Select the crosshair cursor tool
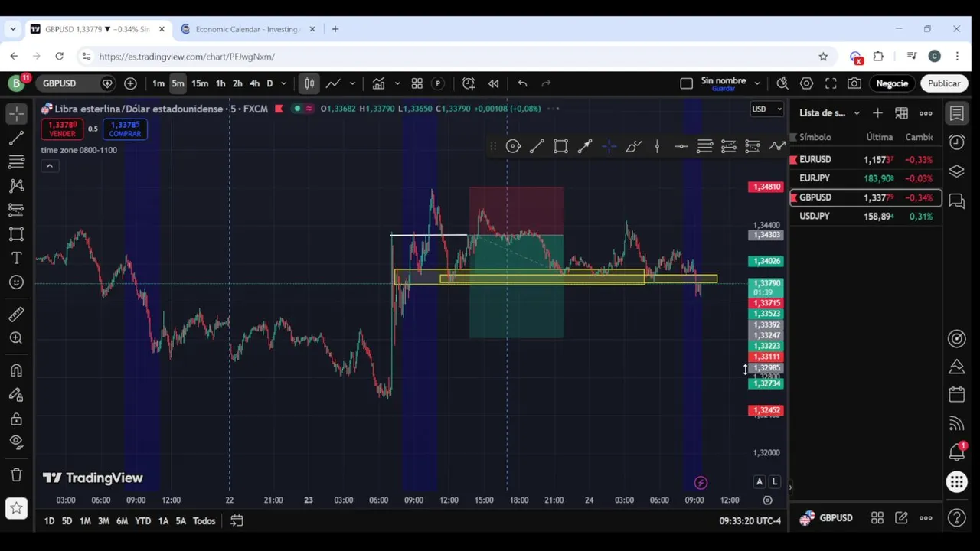The height and width of the screenshot is (551, 980). point(16,113)
